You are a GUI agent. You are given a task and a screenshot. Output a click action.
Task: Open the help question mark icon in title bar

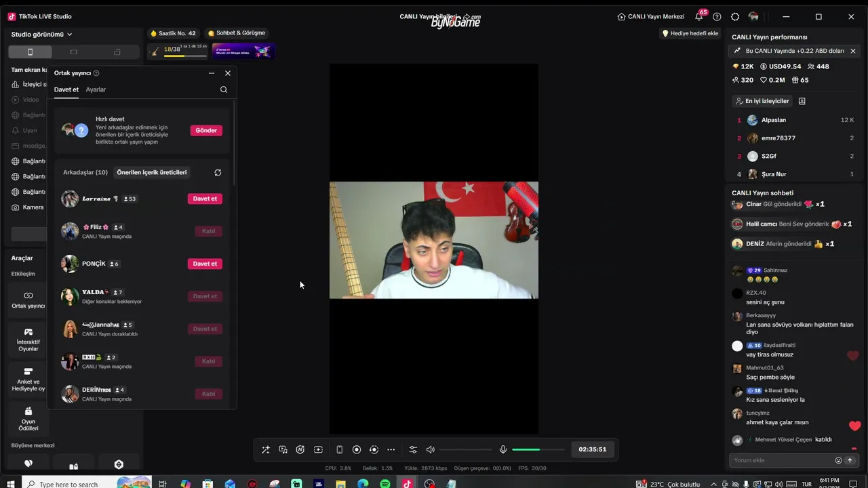(717, 17)
